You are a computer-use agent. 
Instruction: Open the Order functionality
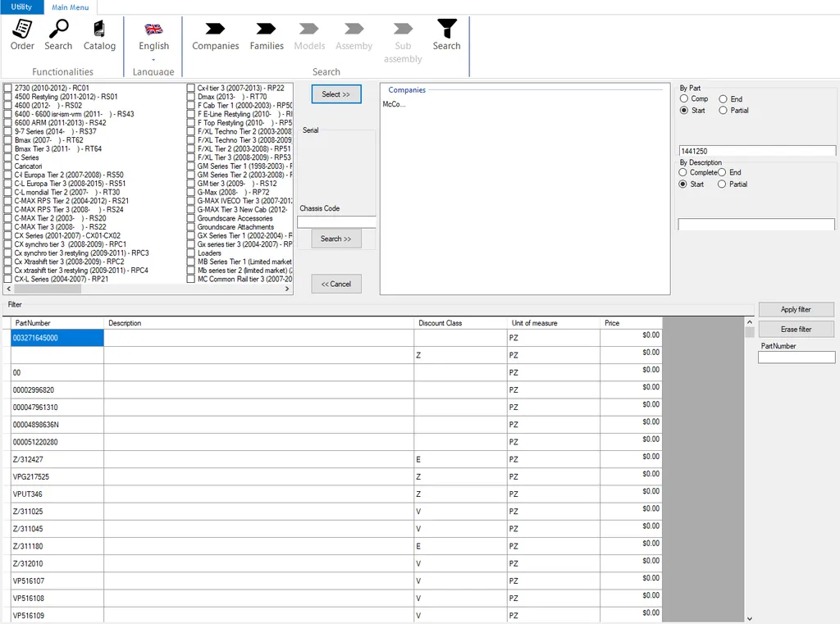(22, 35)
